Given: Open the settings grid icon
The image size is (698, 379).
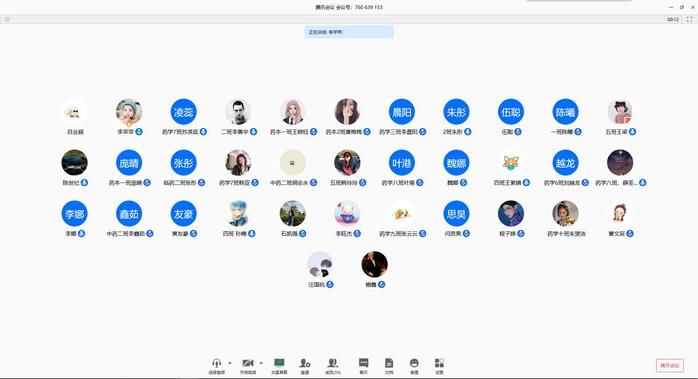Looking at the screenshot, I should 439,363.
